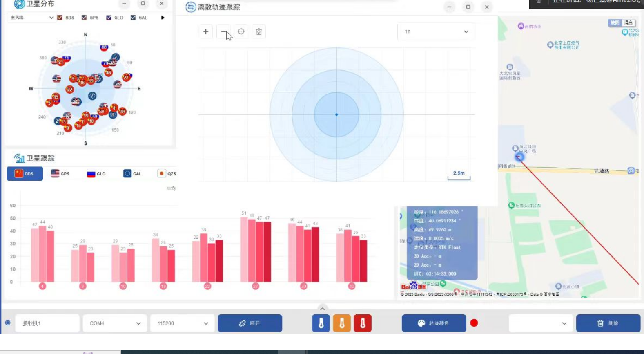The height and width of the screenshot is (354, 644).
Task: Switch to the GPS satellite tracking tab
Action: (60, 174)
